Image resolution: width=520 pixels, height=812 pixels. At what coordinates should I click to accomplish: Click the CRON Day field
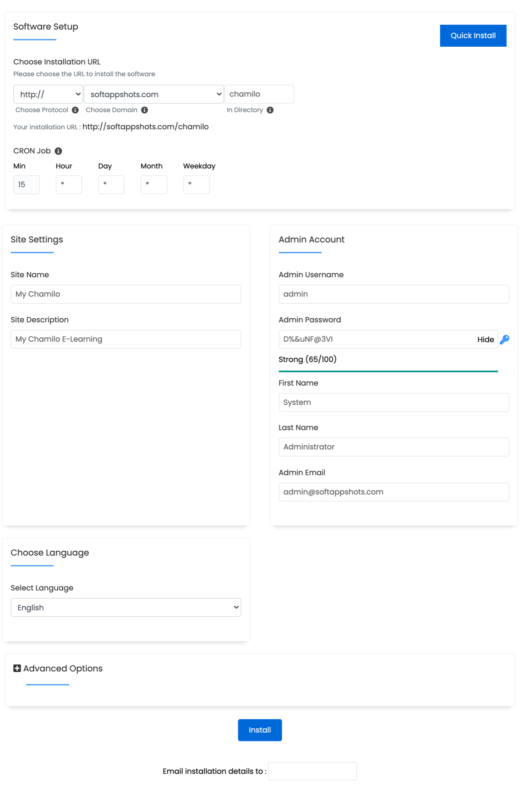[111, 185]
